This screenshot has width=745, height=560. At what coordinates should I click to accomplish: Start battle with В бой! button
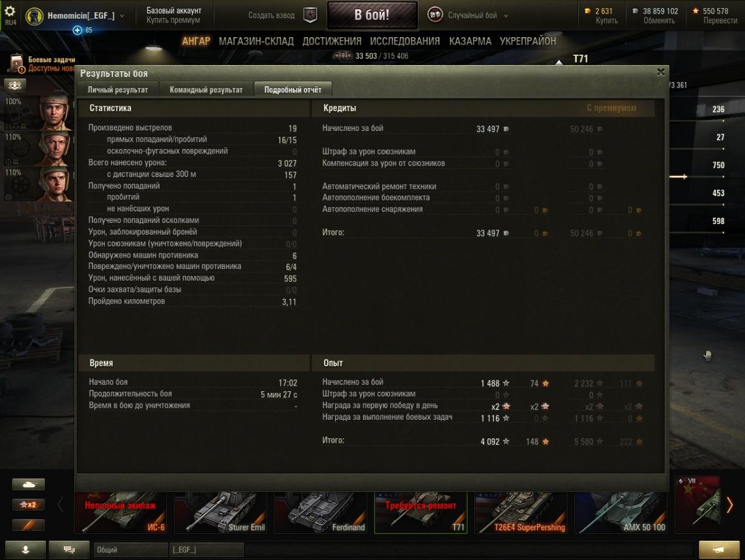click(372, 15)
